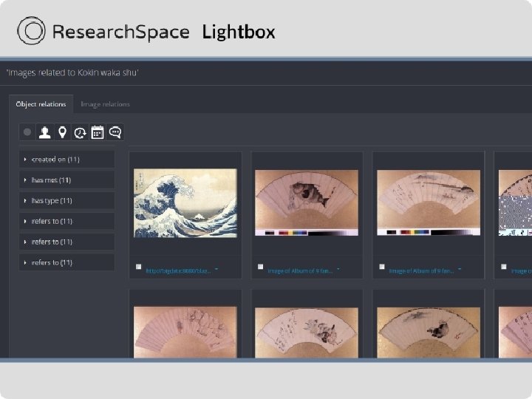Expand the 'has type (11)' facet
Screen dimensions: 532x399
point(66,201)
